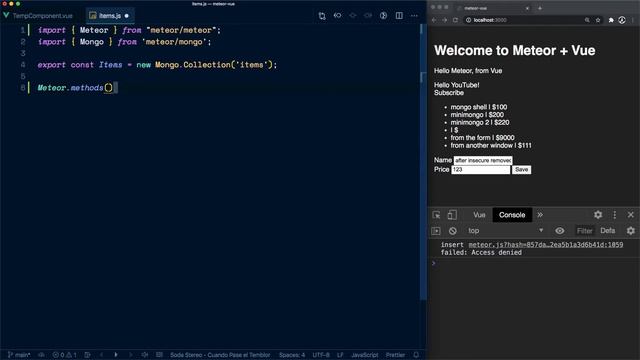Open the notifications bell in the status bar
640x360 pixels.
[x=416, y=355]
